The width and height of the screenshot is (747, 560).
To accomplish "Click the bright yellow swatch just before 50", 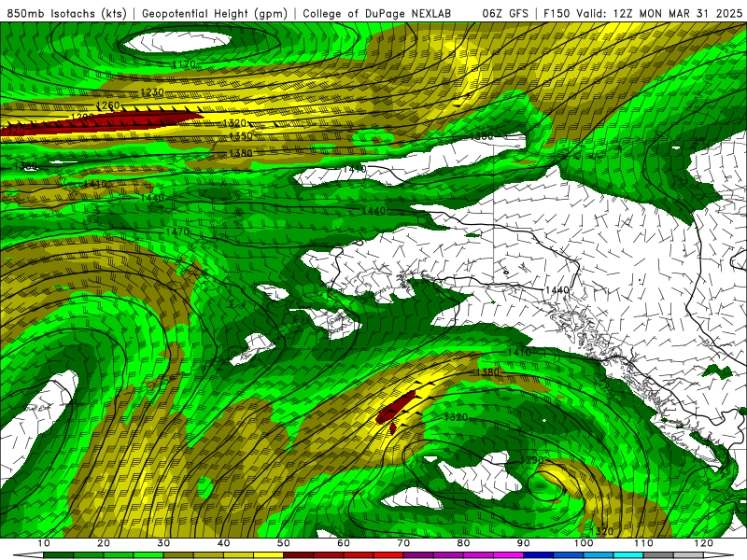I will [x=268, y=555].
